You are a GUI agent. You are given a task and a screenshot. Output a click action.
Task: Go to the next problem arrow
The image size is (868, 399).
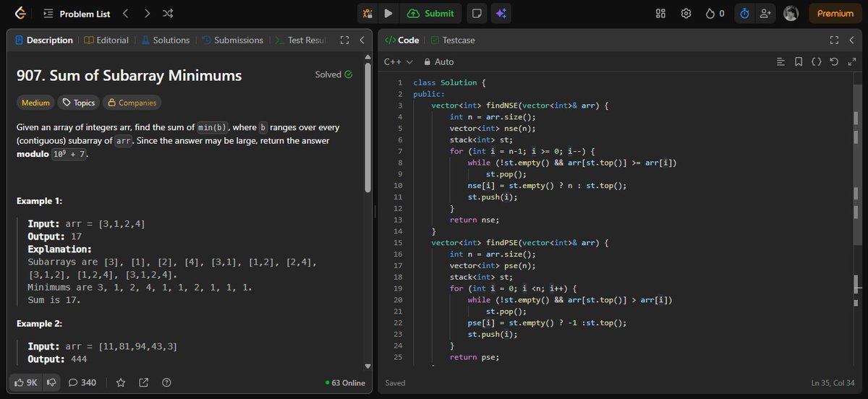pos(147,13)
